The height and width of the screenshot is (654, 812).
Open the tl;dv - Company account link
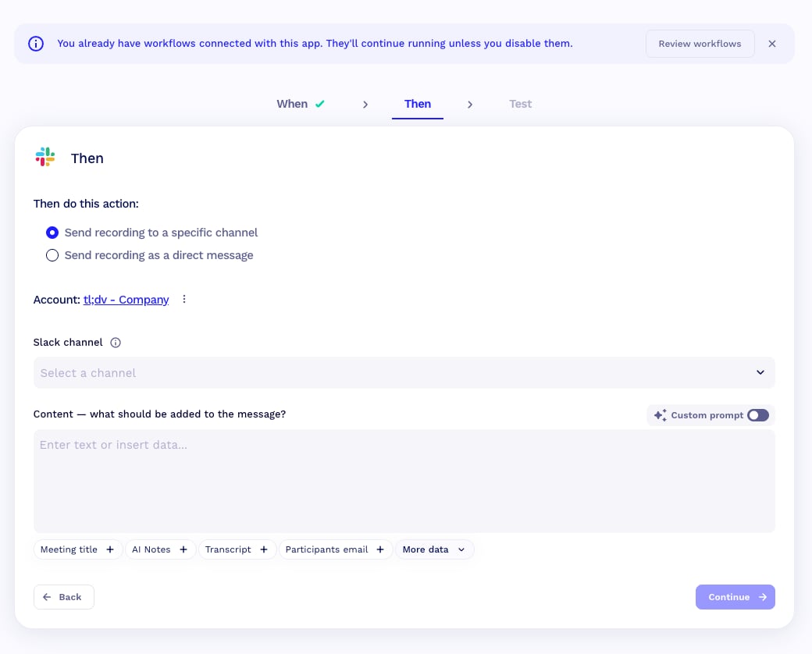(126, 300)
